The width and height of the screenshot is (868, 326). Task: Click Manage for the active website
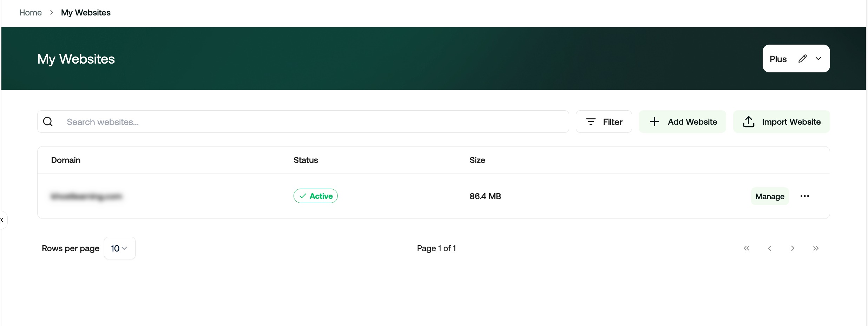pos(770,196)
